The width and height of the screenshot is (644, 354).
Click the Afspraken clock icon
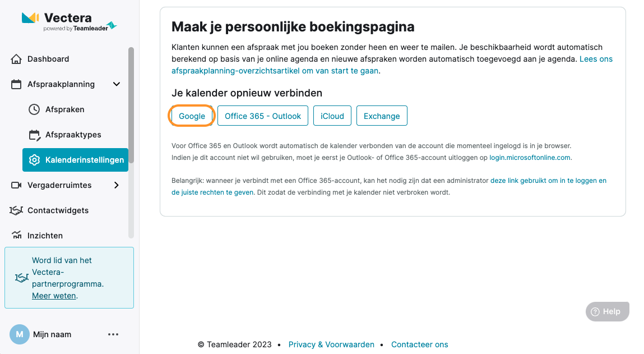(x=34, y=109)
